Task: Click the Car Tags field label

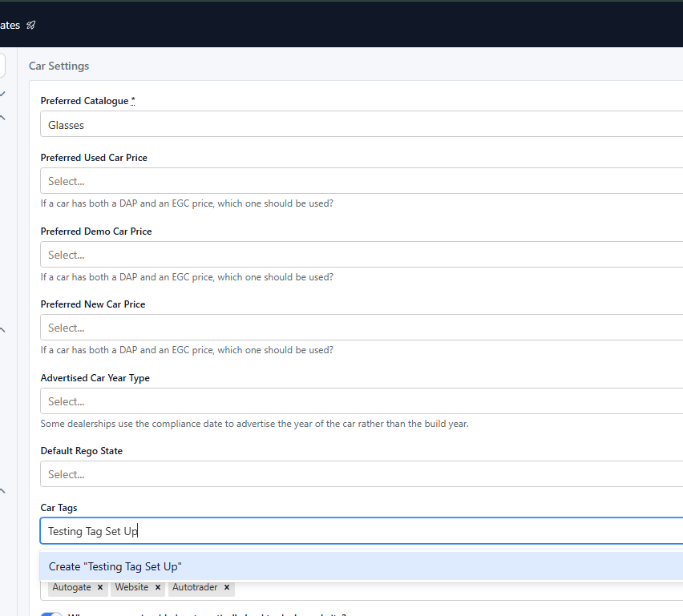Action: click(x=59, y=508)
